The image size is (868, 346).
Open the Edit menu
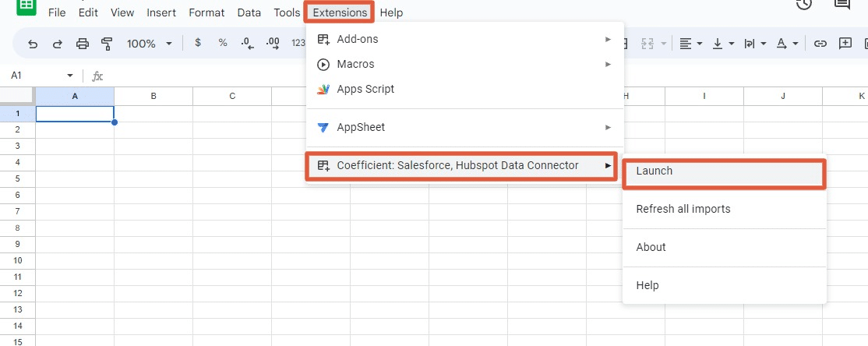(x=88, y=12)
